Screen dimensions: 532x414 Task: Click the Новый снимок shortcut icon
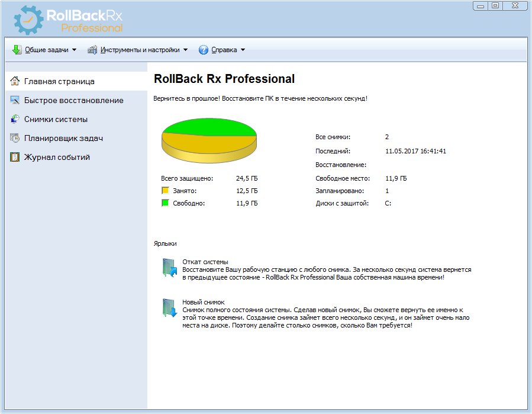coord(170,309)
